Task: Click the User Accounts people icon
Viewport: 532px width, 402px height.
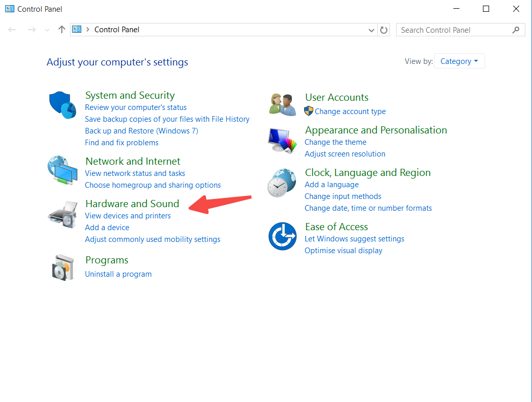Action: click(282, 104)
